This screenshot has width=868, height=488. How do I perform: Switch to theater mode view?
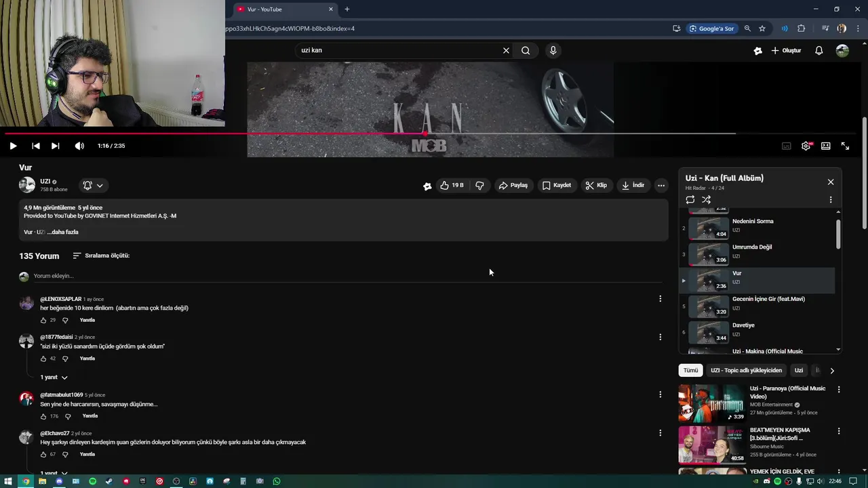(x=826, y=146)
